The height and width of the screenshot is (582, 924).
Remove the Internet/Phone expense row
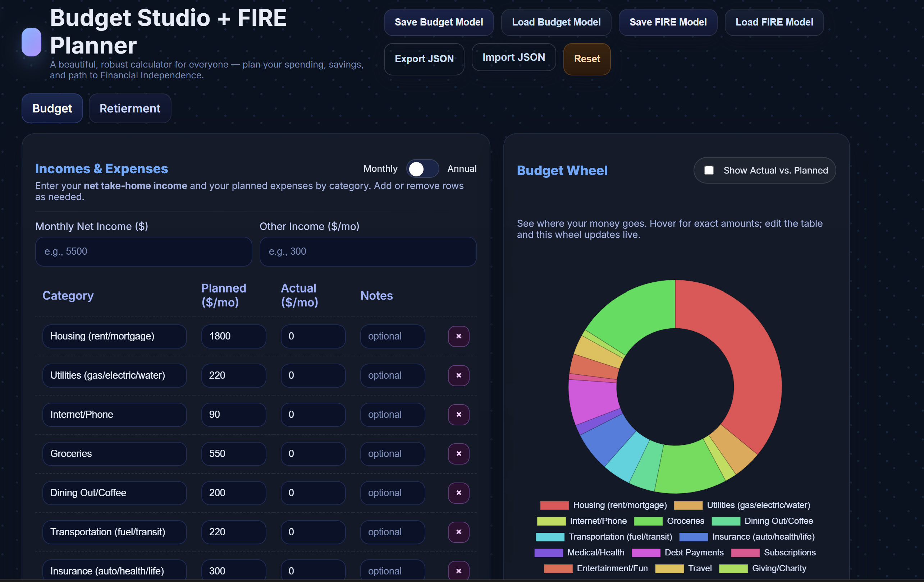pos(458,415)
